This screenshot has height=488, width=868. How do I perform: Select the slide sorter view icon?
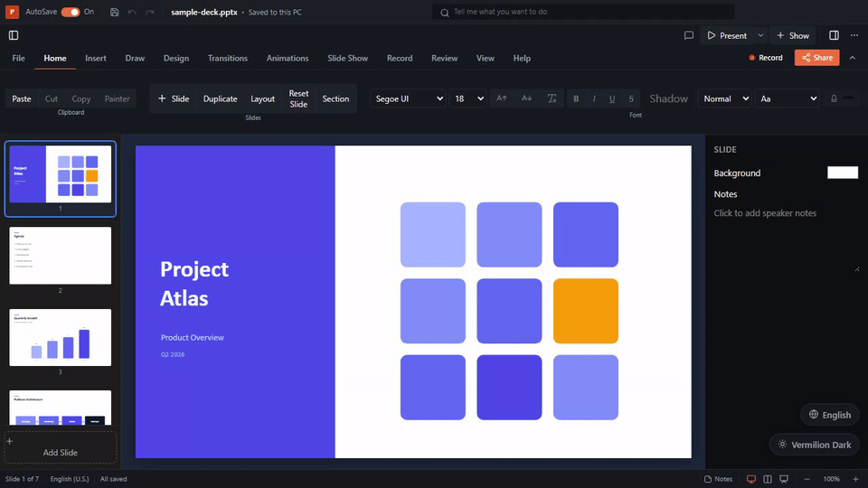[768, 479]
